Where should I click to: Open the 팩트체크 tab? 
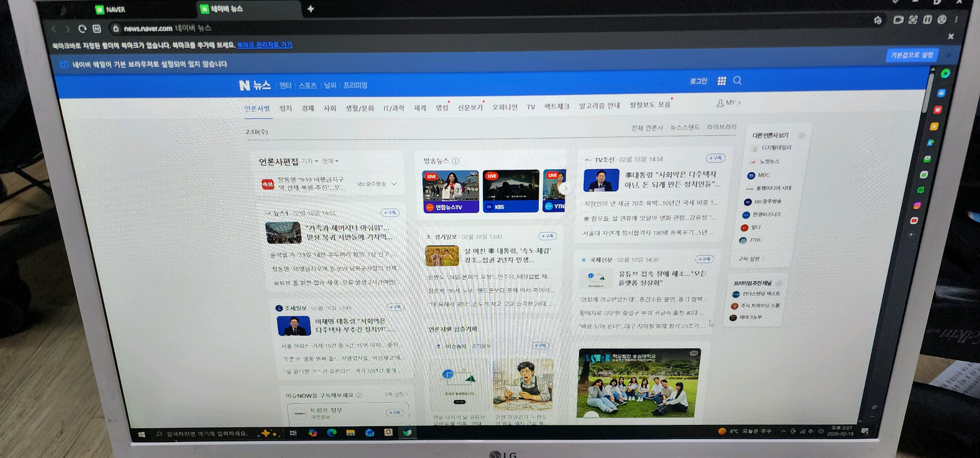(x=556, y=107)
